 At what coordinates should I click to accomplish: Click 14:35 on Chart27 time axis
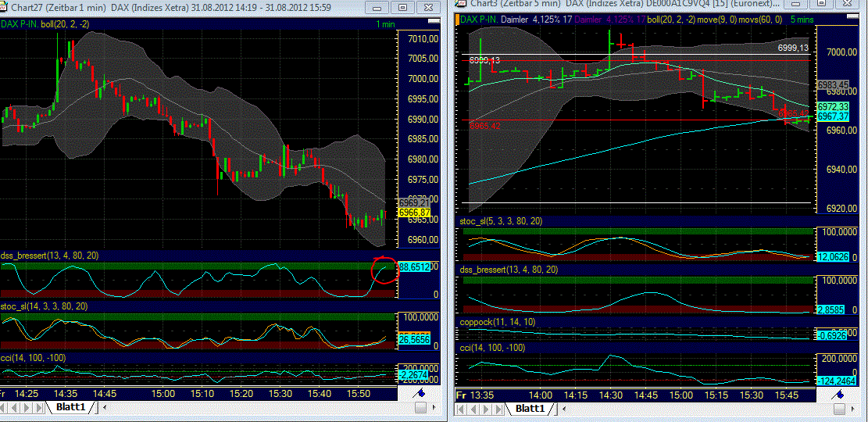pyautogui.click(x=66, y=393)
